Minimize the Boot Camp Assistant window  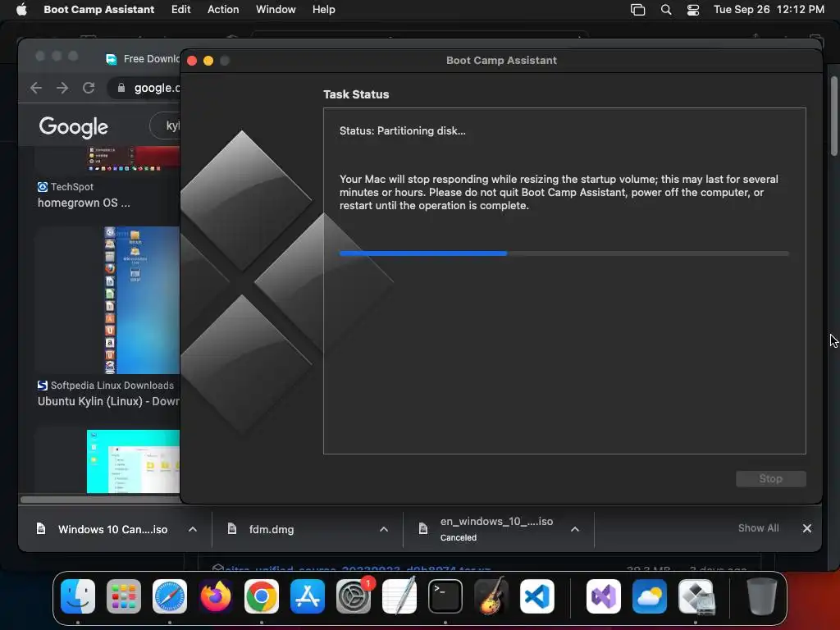(208, 61)
